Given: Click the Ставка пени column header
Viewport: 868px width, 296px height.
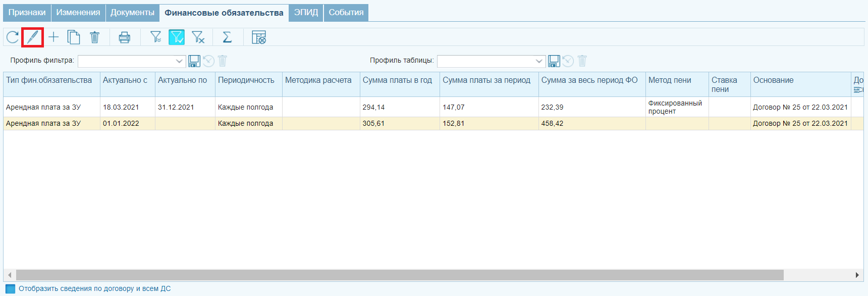Looking at the screenshot, I should (730, 84).
